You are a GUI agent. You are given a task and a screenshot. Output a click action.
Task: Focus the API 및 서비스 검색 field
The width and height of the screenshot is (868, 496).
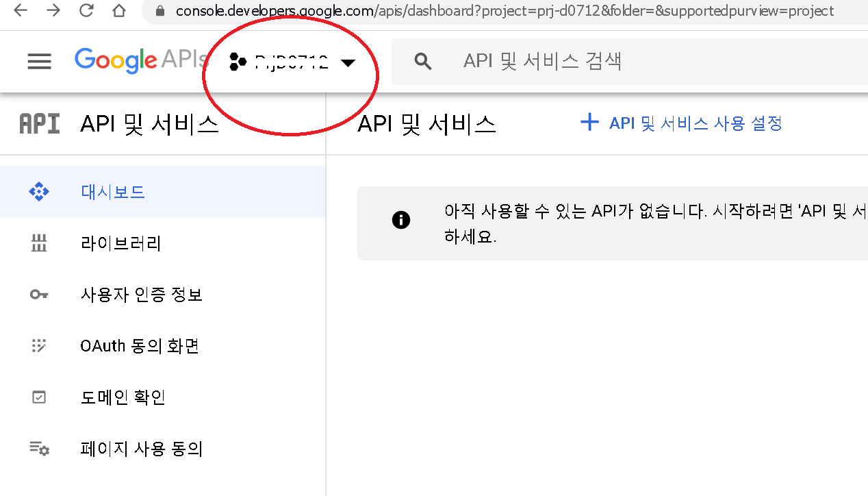(630, 62)
